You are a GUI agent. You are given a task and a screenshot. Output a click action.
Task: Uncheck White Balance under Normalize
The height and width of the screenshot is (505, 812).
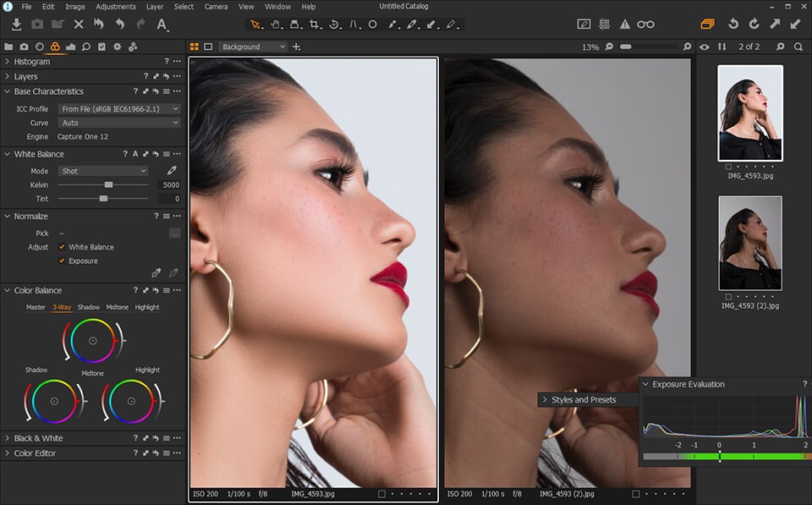point(63,246)
